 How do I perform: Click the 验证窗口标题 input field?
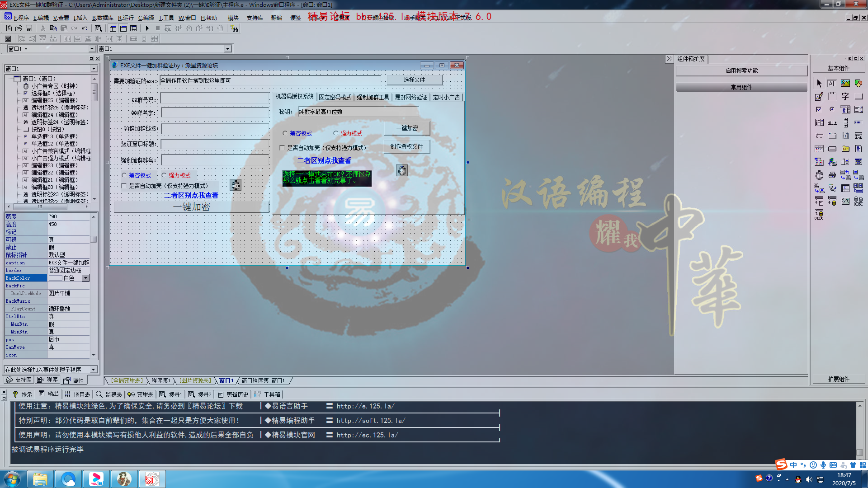pos(215,144)
